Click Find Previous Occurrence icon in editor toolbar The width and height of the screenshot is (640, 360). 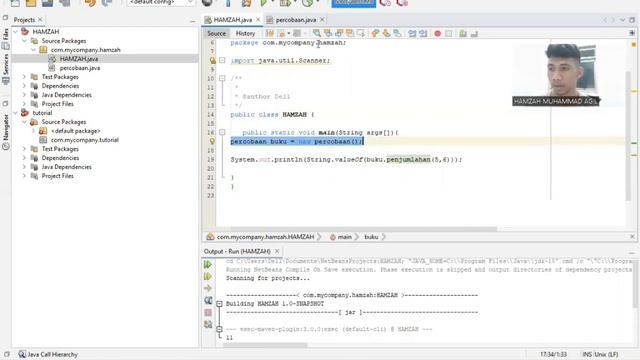(328, 33)
